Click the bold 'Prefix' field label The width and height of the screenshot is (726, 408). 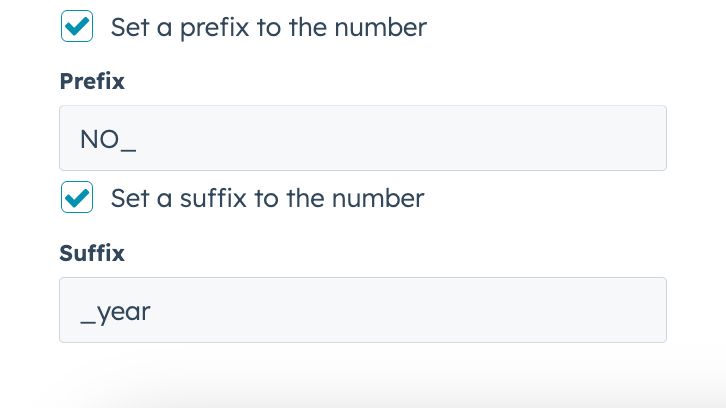tap(92, 81)
